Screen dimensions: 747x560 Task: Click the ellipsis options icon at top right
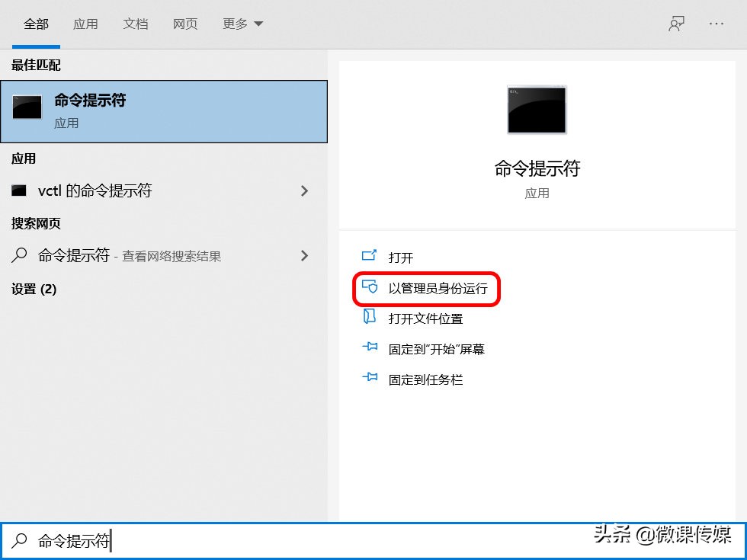point(715,23)
